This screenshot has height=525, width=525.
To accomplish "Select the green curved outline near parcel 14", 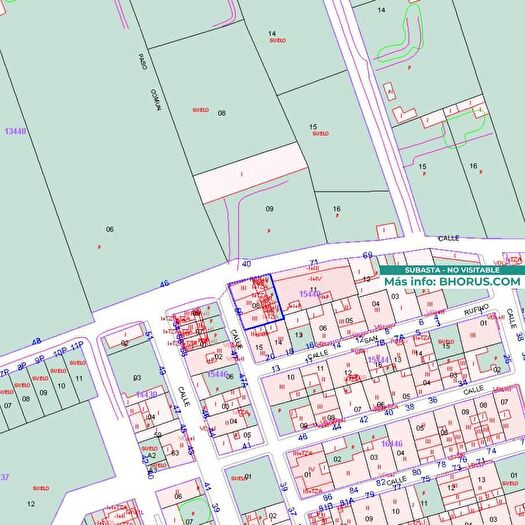I will [x=401, y=33].
